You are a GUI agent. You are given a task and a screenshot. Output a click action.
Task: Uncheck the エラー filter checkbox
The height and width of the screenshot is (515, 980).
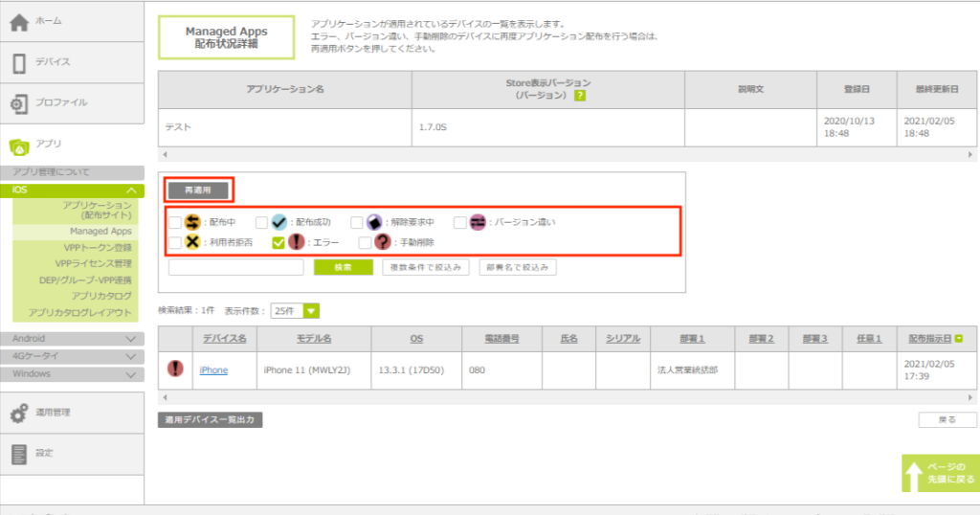[x=278, y=243]
